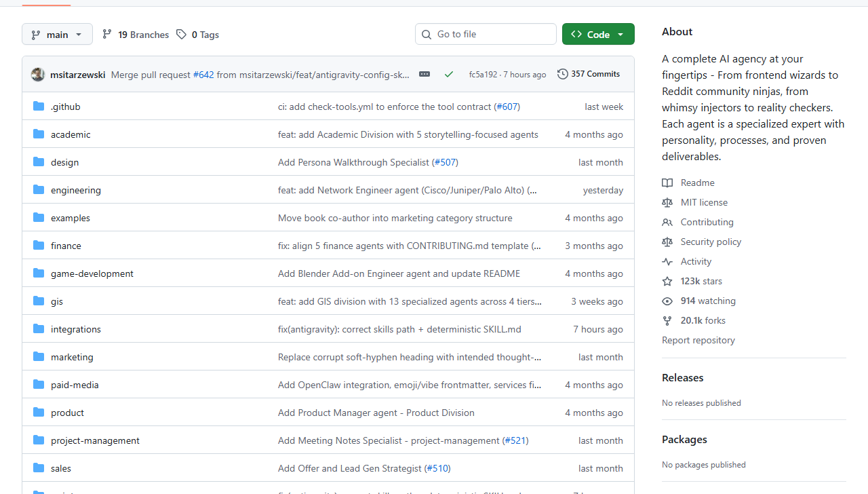This screenshot has height=494, width=868.
Task: Open the main branch dropdown
Action: [x=57, y=34]
